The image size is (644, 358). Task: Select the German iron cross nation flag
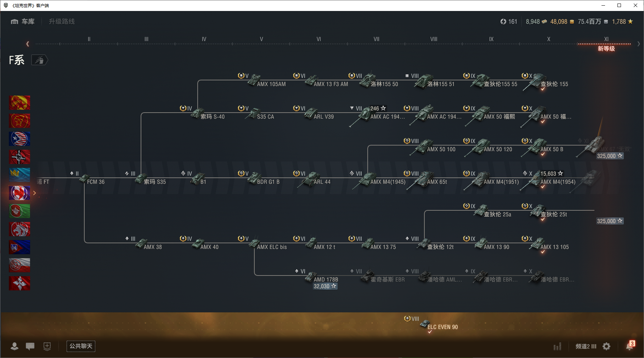tap(19, 157)
